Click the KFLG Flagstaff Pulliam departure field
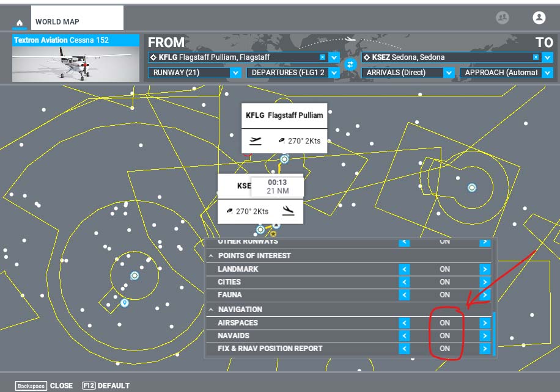The image size is (560, 392). click(237, 57)
